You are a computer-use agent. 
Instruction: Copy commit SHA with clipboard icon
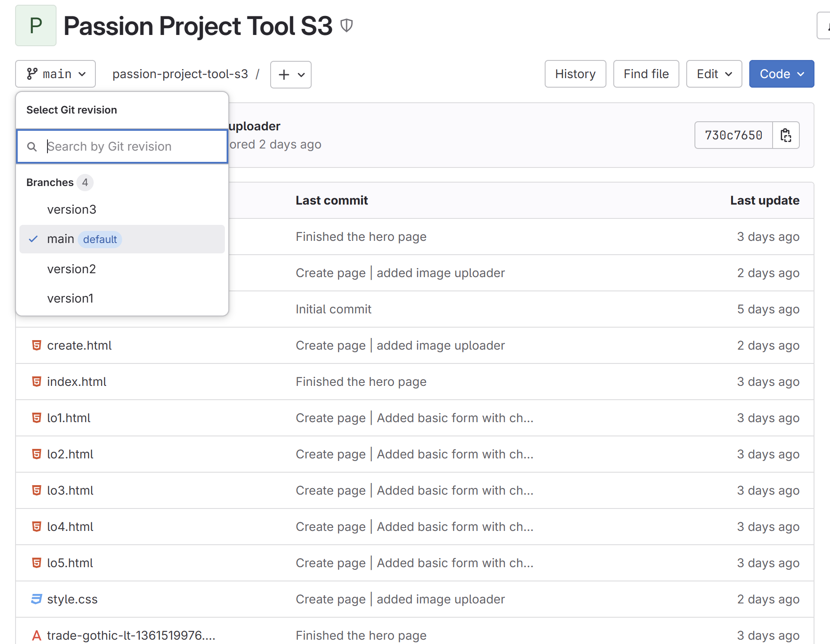[x=786, y=135]
